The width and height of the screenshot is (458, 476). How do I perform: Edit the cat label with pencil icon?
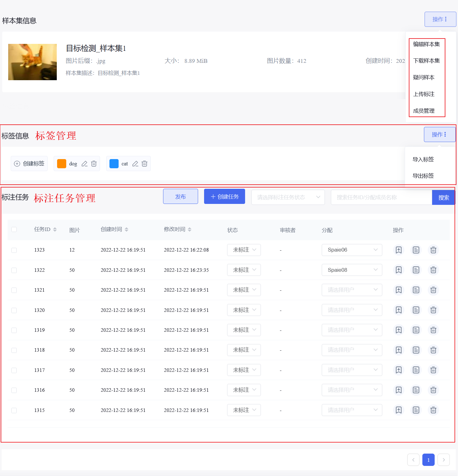click(x=135, y=164)
